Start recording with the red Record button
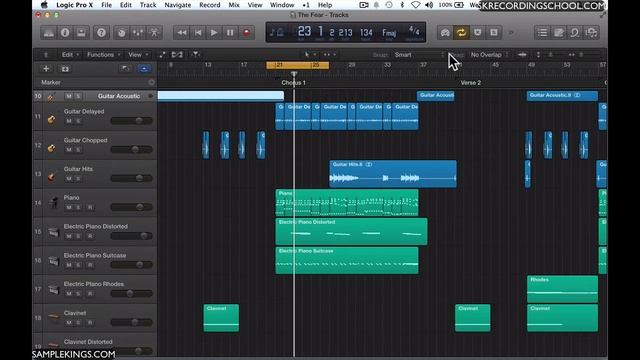 click(247, 33)
